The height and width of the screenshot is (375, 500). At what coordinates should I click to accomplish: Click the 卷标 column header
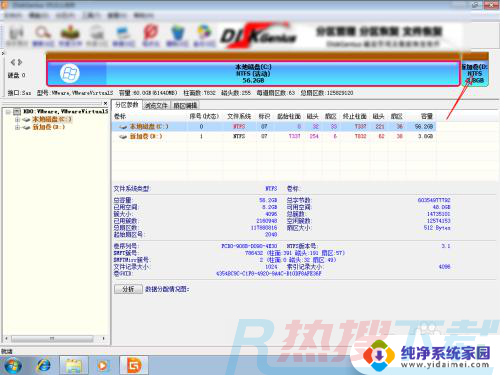[x=120, y=116]
